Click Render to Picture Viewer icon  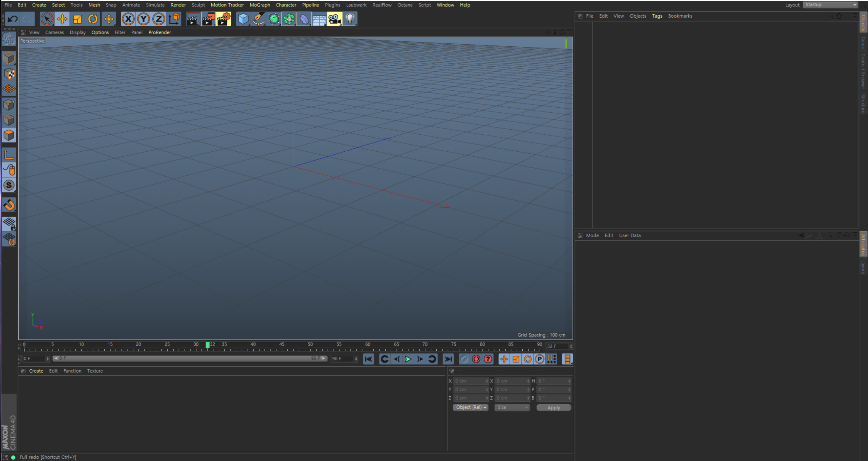click(x=208, y=19)
